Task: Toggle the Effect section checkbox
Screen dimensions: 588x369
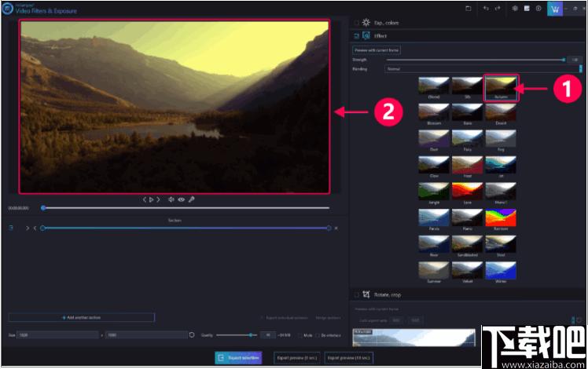Action: tap(356, 36)
